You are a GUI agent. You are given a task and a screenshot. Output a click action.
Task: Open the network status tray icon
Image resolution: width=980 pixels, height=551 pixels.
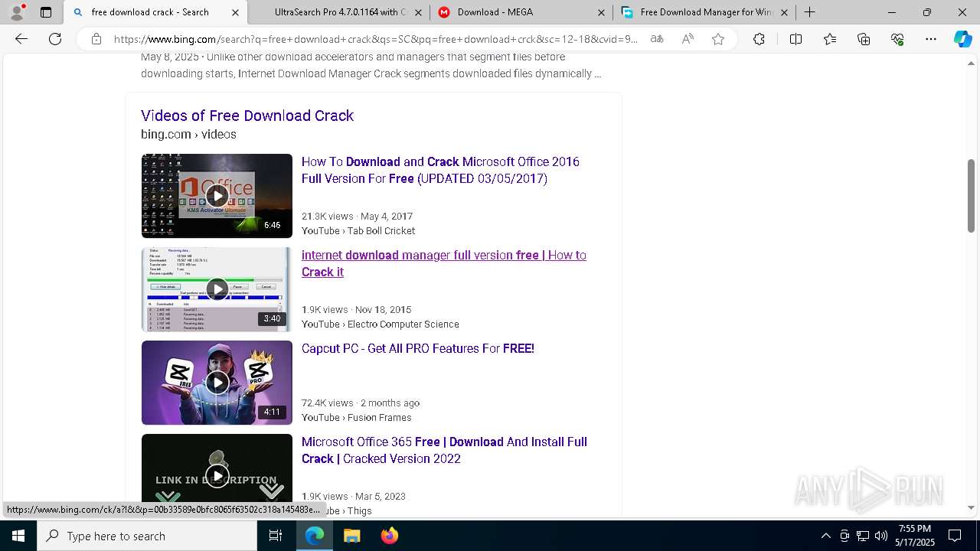(x=863, y=536)
